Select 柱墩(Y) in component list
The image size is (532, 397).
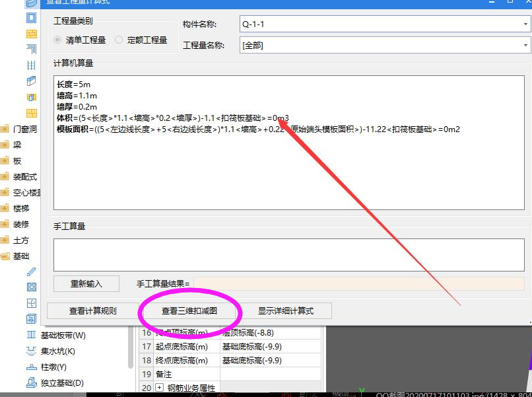[x=53, y=367]
